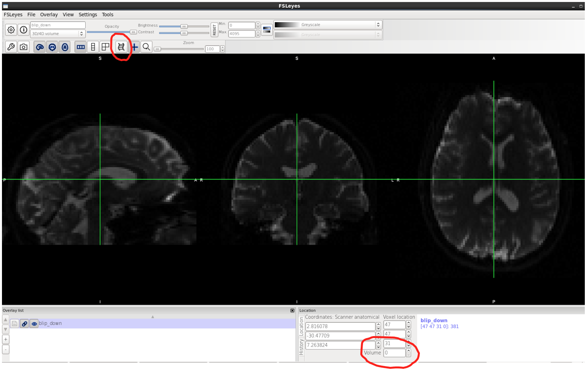The image size is (588, 370).
Task: Click spinner arrows for voxel Z value 31
Action: [x=408, y=344]
